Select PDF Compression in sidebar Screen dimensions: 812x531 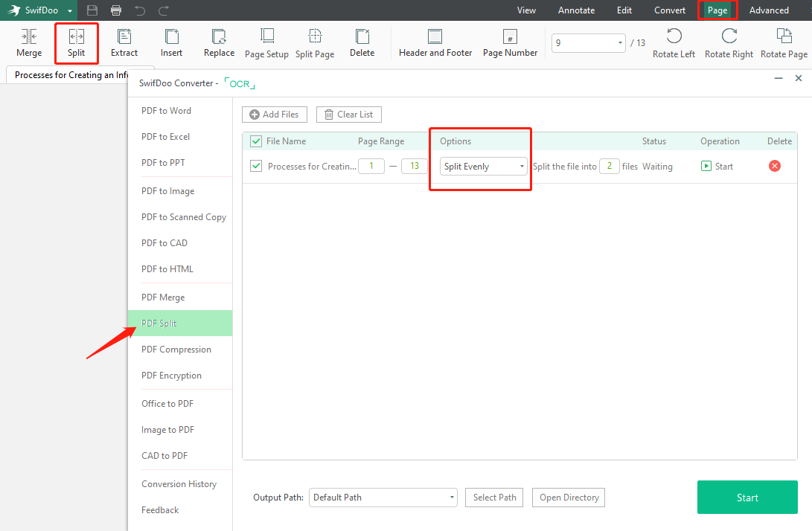(x=176, y=350)
